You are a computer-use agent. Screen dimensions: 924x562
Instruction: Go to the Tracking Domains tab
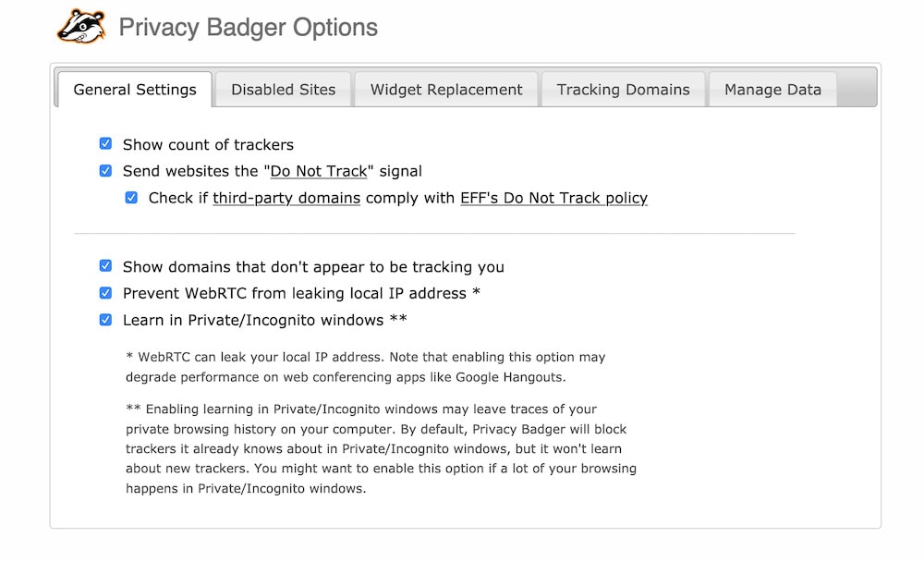[x=623, y=90]
